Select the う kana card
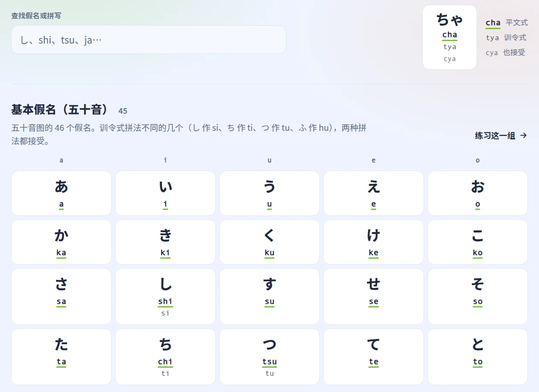The height and width of the screenshot is (392, 539). tap(269, 193)
